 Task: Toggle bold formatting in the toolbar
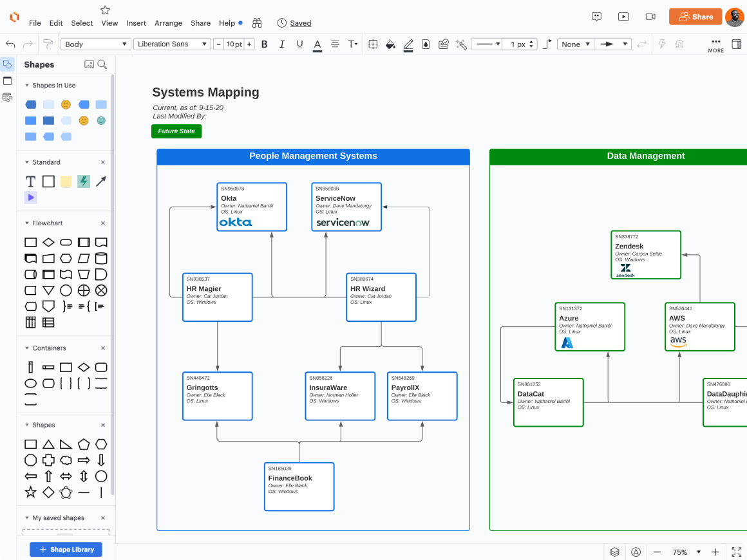click(x=263, y=44)
